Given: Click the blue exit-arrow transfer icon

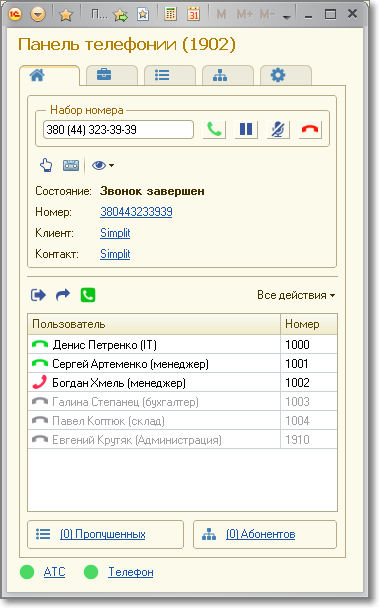Looking at the screenshot, I should click(38, 295).
